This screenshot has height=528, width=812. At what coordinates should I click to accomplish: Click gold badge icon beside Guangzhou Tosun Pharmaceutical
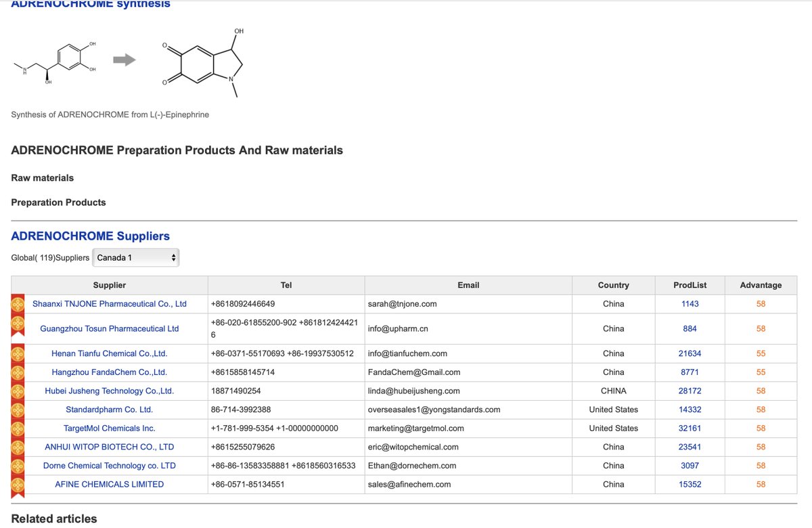click(x=18, y=326)
